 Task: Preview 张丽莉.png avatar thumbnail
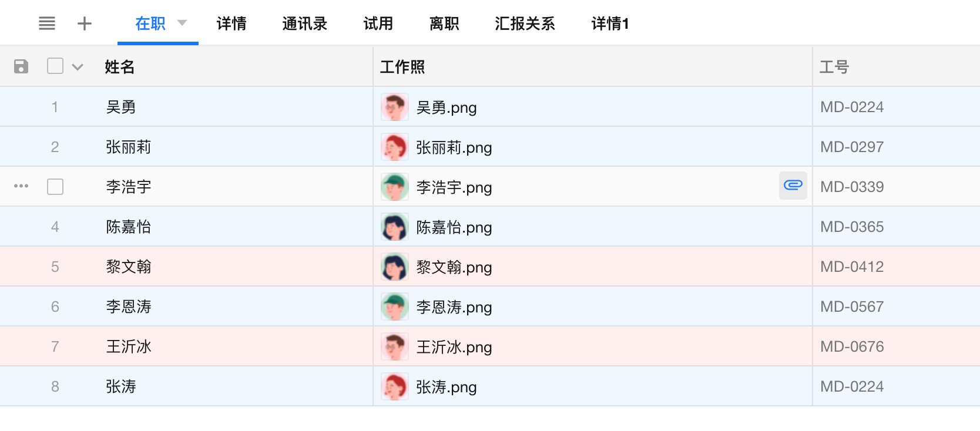pyautogui.click(x=394, y=147)
